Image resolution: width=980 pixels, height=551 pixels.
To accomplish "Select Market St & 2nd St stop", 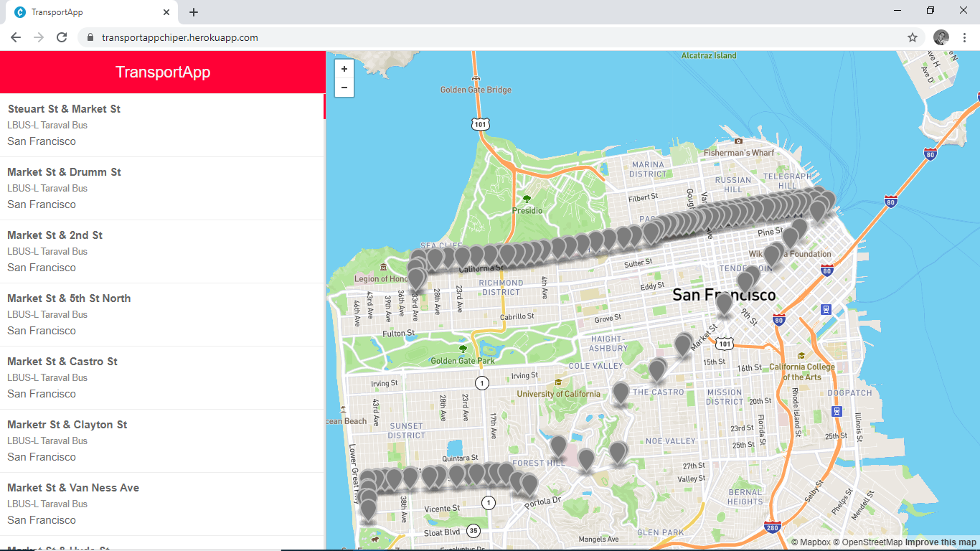I will (162, 251).
